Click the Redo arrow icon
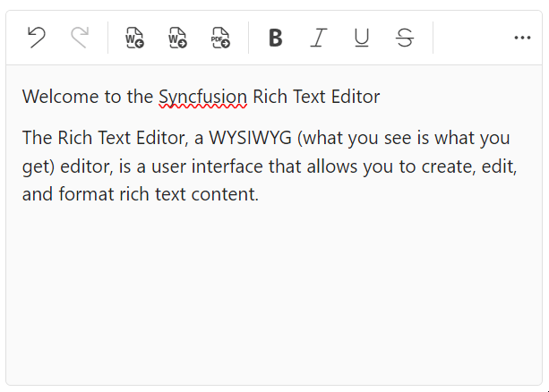Viewport: 549px width, 392px height. 80,38
